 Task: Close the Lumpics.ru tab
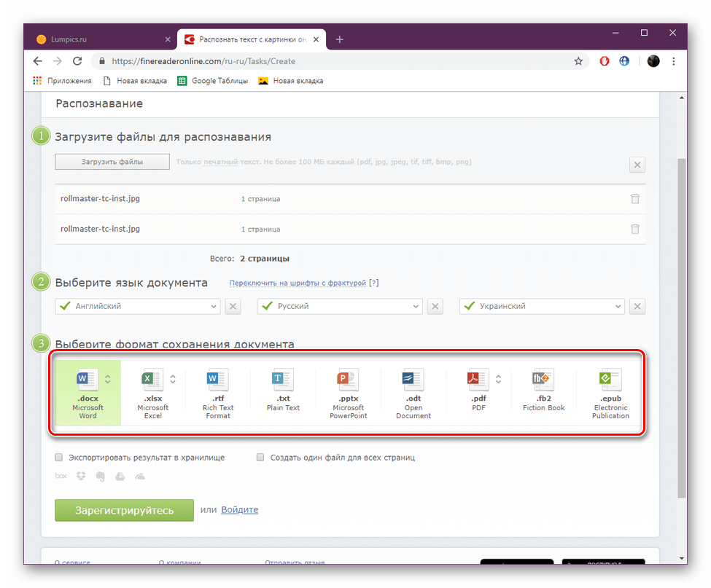(167, 39)
